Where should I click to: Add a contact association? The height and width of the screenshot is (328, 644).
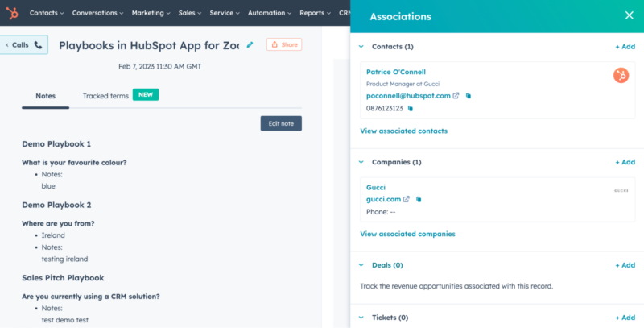[625, 47]
